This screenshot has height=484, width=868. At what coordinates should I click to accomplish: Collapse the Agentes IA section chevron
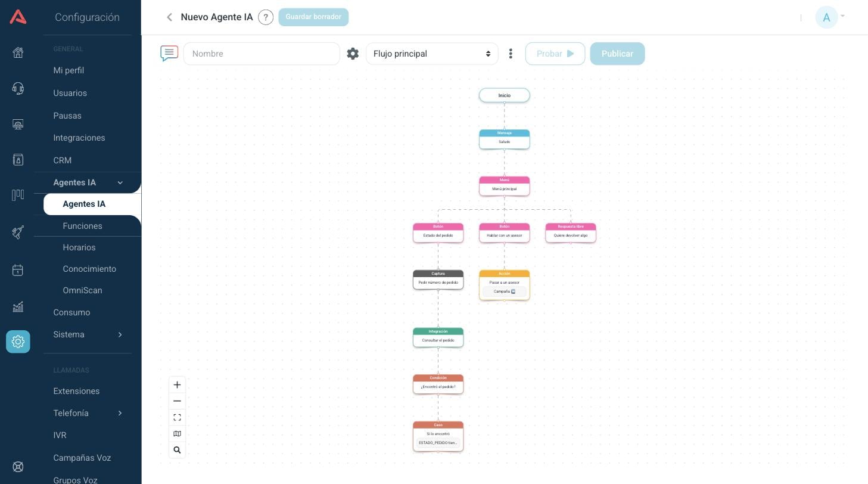pyautogui.click(x=120, y=183)
